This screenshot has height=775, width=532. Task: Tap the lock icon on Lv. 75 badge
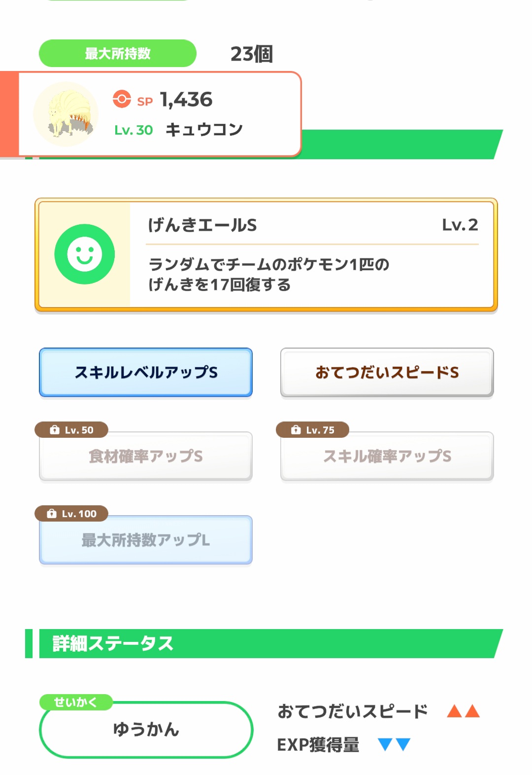pos(296,430)
